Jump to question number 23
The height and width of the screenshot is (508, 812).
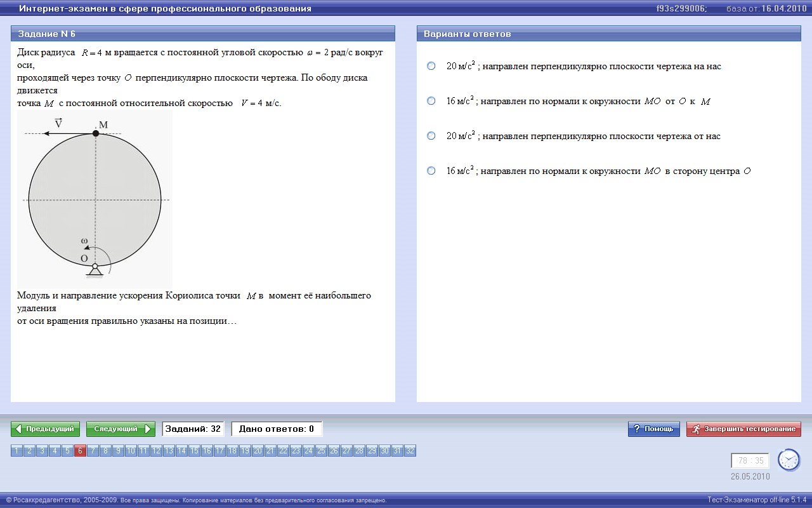(x=296, y=451)
